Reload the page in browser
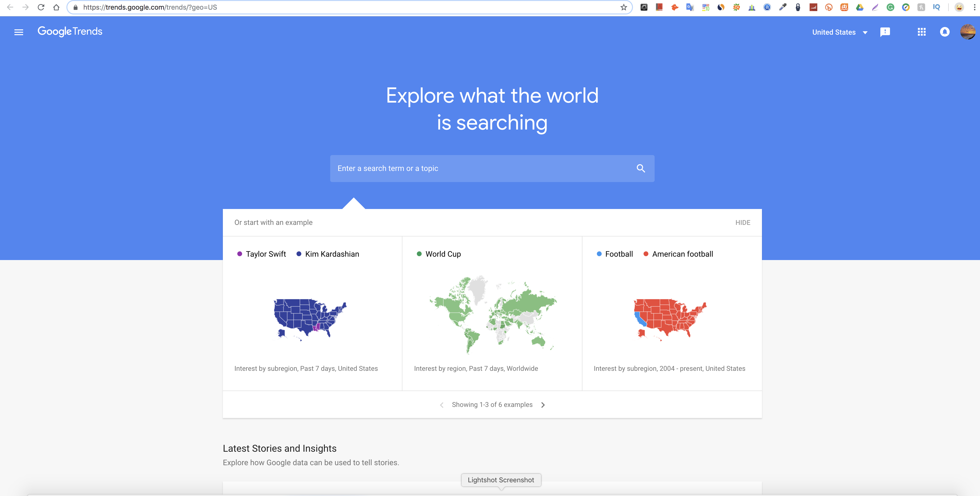The height and width of the screenshot is (496, 980). 41,7
